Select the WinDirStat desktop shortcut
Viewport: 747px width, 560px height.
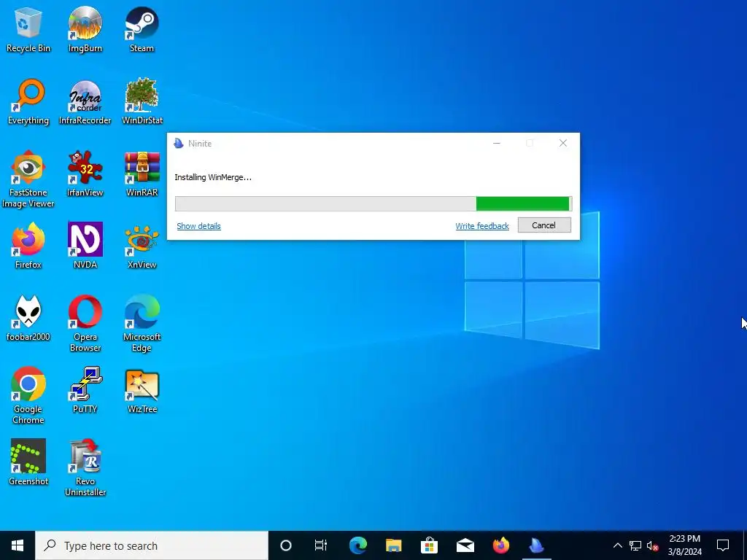pos(142,102)
